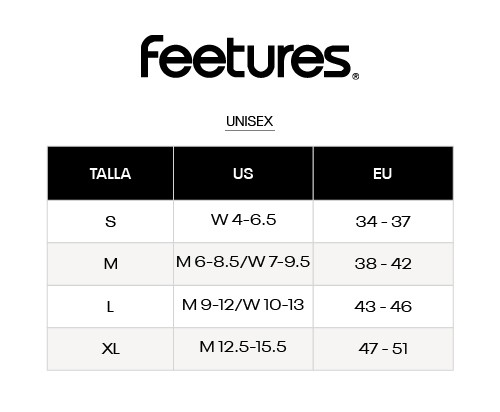This screenshot has height=412, width=500.
Task: Click the TALLA column header
Action: [x=110, y=173]
